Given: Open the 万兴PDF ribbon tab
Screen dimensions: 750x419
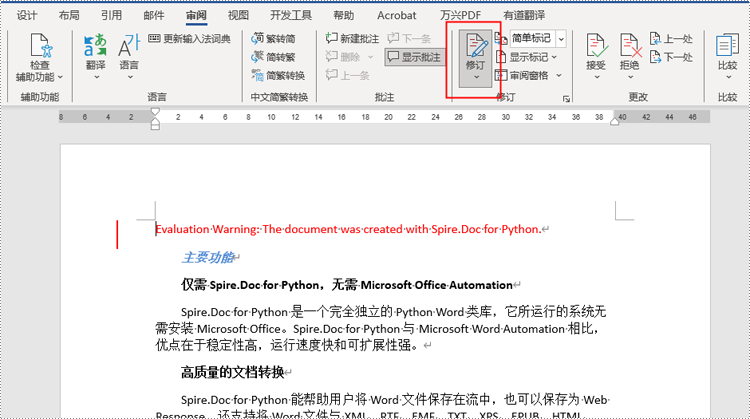Looking at the screenshot, I should 460,15.
